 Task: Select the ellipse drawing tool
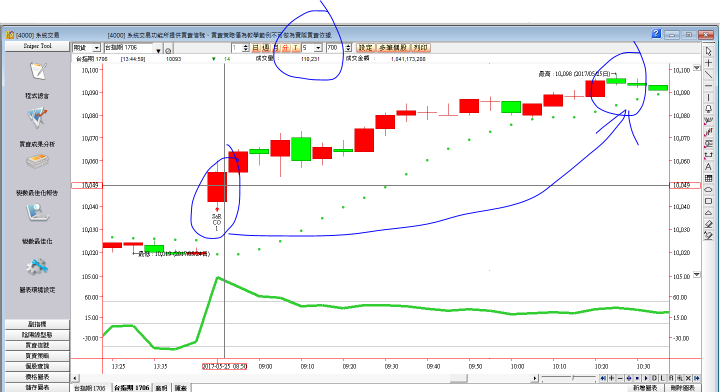pos(708,190)
